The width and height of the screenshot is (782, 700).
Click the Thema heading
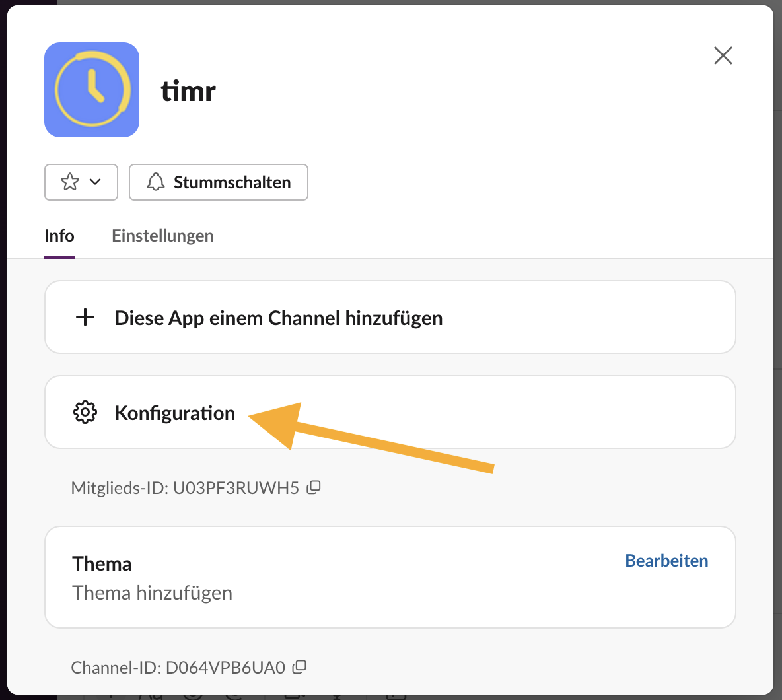pyautogui.click(x=102, y=564)
